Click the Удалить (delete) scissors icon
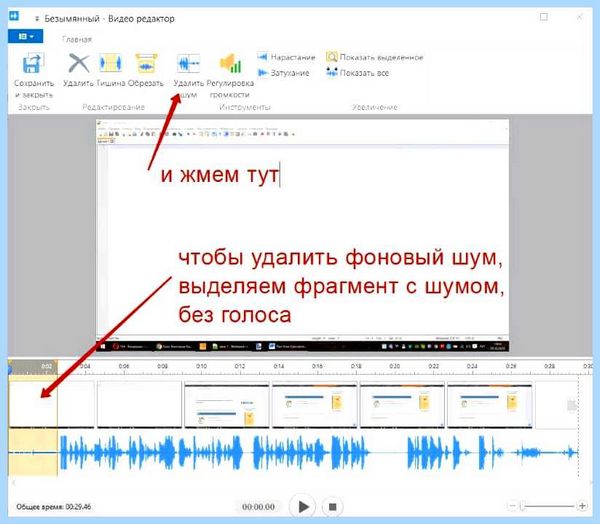Image resolution: width=600 pixels, height=524 pixels. click(78, 63)
